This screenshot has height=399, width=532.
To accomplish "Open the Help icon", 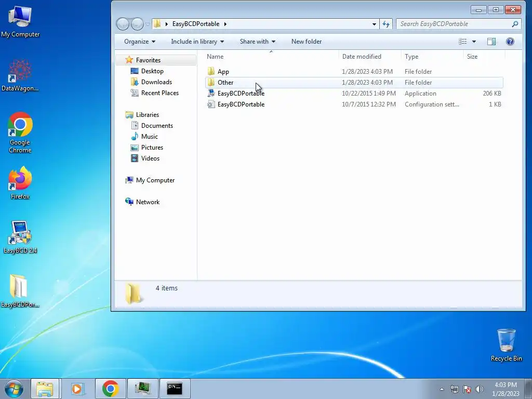I will tap(510, 42).
